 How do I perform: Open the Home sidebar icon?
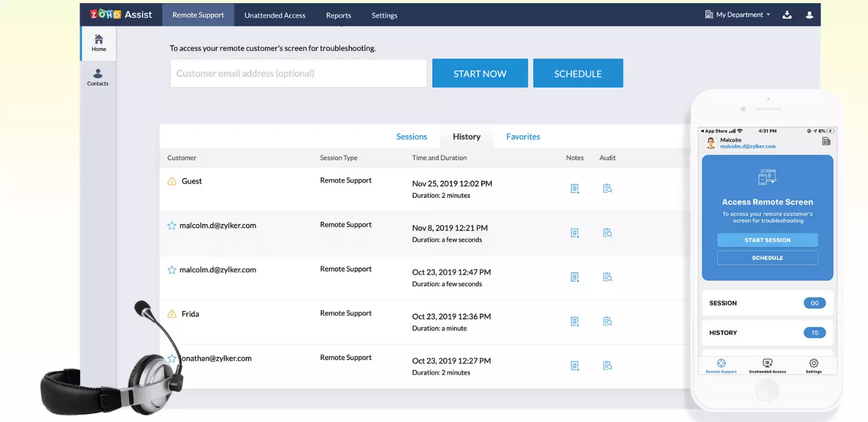point(98,43)
